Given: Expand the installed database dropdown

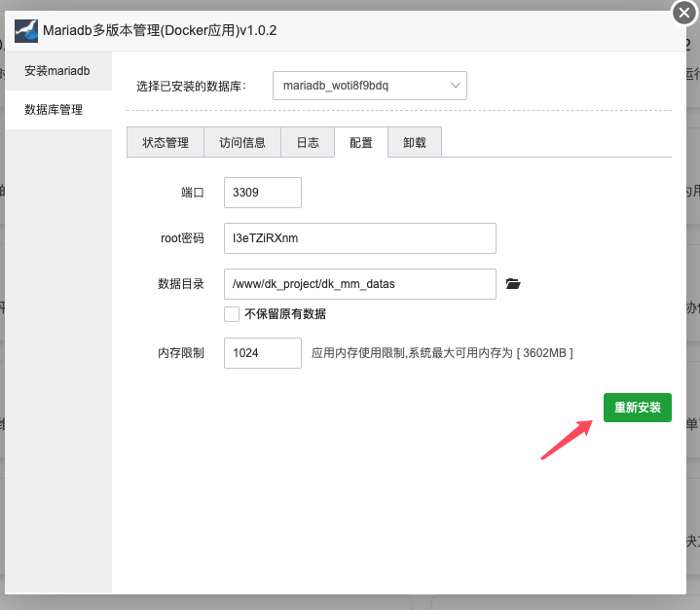Looking at the screenshot, I should [x=370, y=86].
